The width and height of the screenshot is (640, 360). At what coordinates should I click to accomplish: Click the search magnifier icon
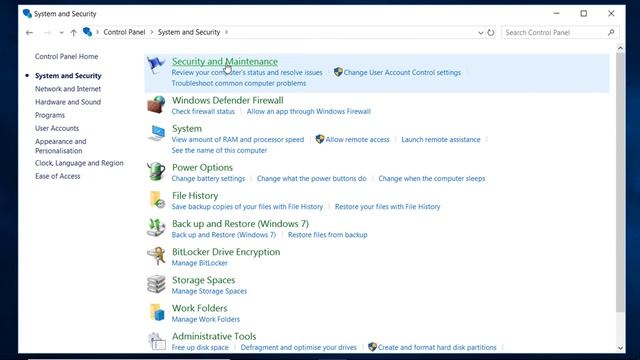[x=611, y=32]
